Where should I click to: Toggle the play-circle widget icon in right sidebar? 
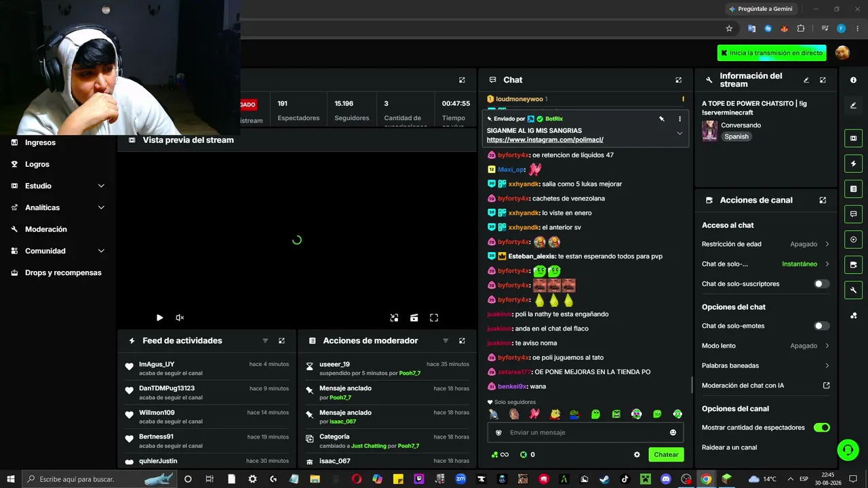853,239
